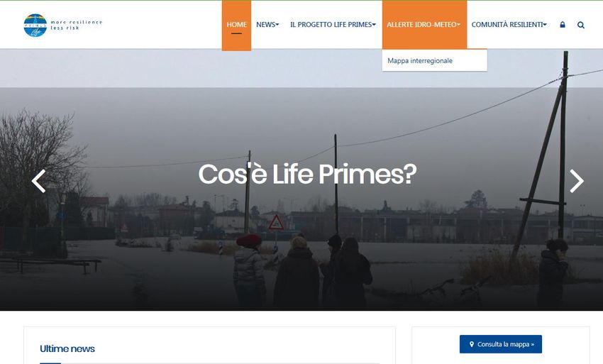This screenshot has width=603, height=364.
Task: Click caret beside Il Progetto Life Primes
Action: point(374,25)
